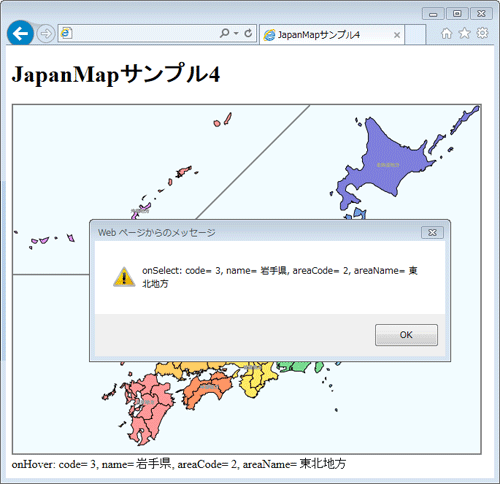Screen dimensions: 500x484
Task: Open Tools with the gear icon
Action: click(482, 33)
